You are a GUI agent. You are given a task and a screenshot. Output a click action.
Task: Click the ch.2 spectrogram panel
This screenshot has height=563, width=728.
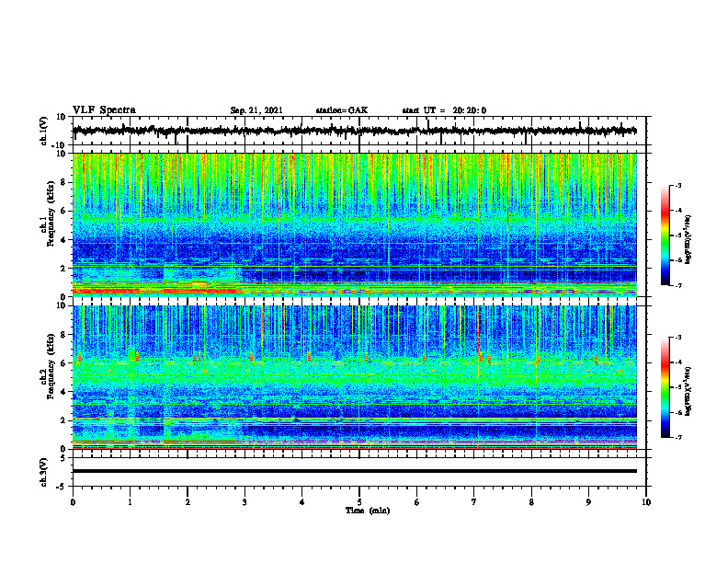[x=355, y=377]
